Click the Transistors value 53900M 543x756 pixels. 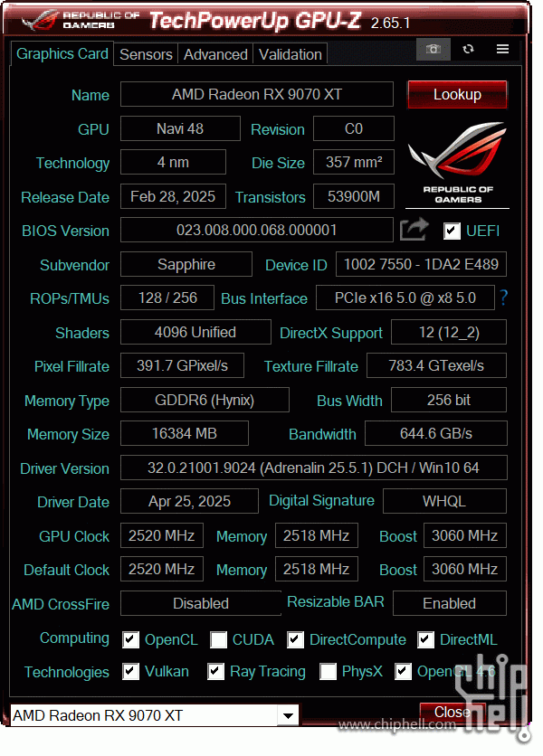[x=353, y=196]
